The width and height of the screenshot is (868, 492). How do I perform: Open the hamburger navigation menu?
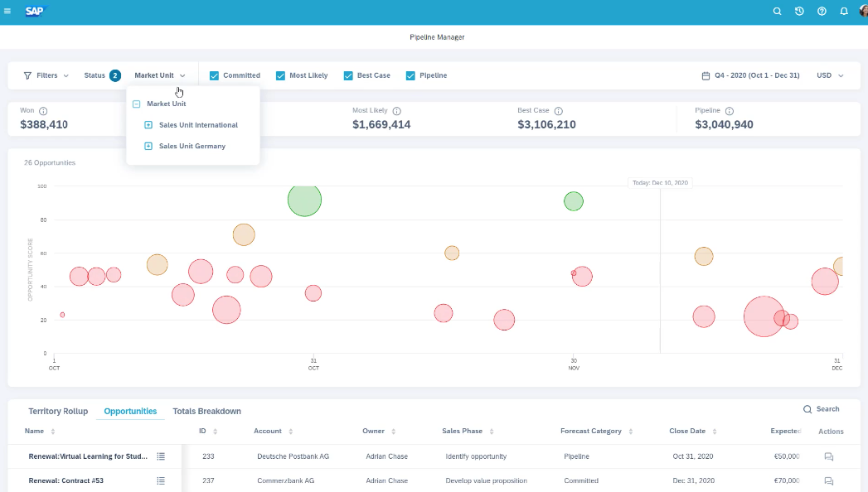[10, 11]
